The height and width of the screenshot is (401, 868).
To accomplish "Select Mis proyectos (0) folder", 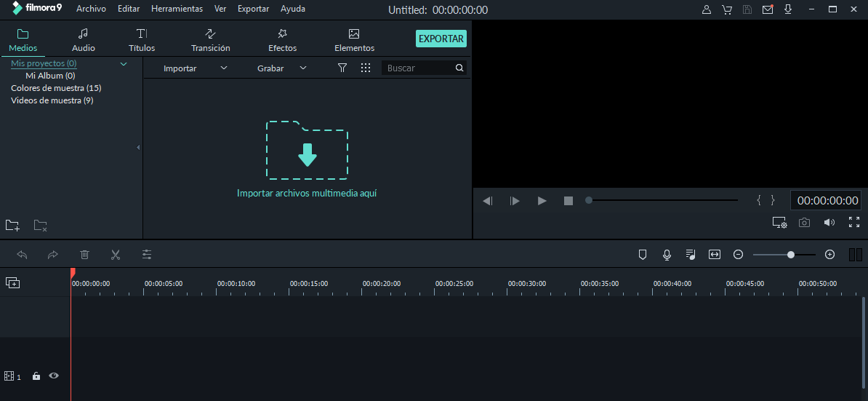I will pyautogui.click(x=44, y=64).
